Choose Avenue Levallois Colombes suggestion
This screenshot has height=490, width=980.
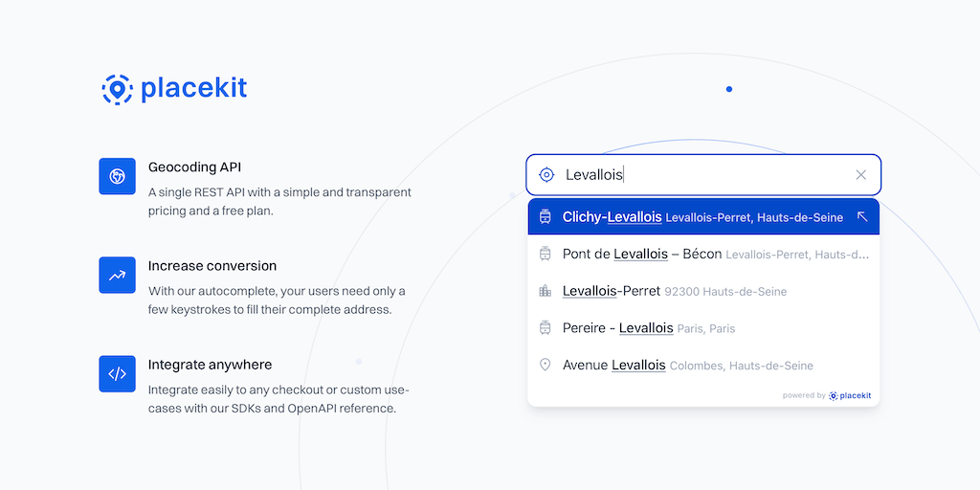[687, 365]
